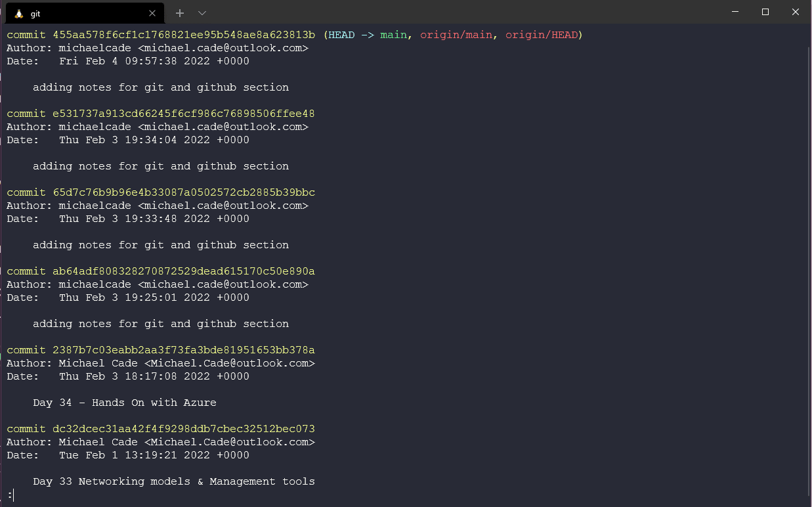This screenshot has width=812, height=507.
Task: Open a new terminal tab
Action: pyautogui.click(x=180, y=13)
